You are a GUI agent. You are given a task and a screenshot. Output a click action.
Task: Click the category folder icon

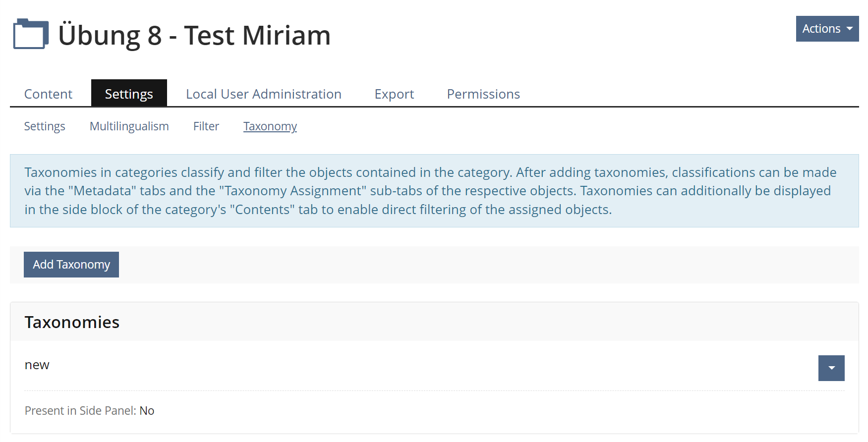coord(31,34)
